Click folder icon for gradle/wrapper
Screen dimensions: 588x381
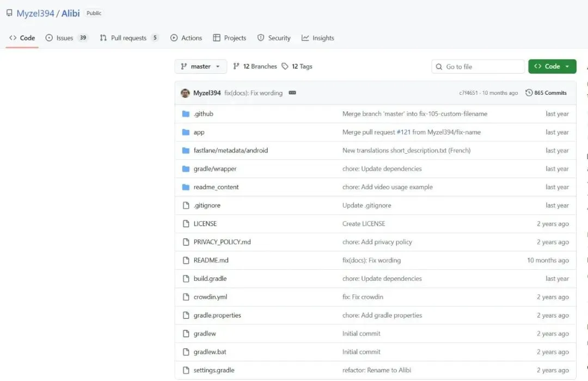(186, 169)
